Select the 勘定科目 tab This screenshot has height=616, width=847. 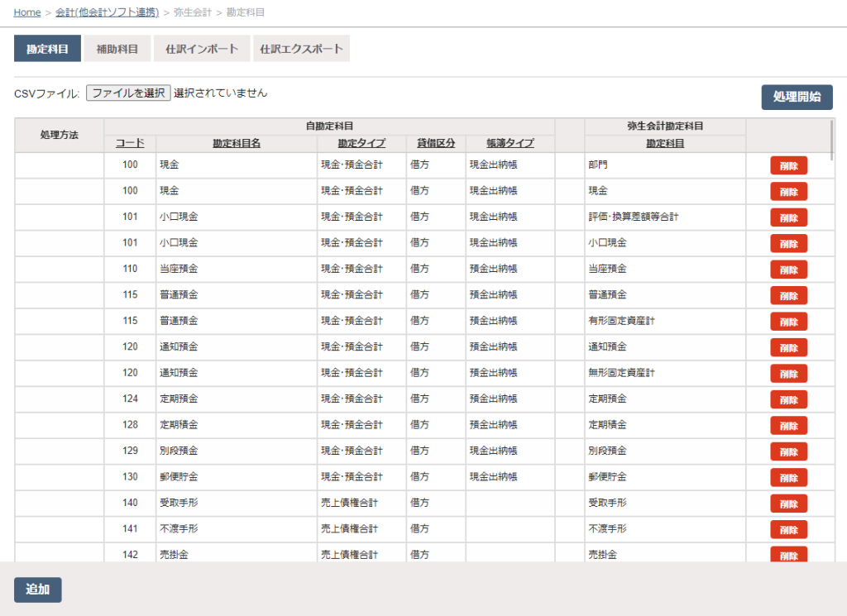(x=47, y=49)
